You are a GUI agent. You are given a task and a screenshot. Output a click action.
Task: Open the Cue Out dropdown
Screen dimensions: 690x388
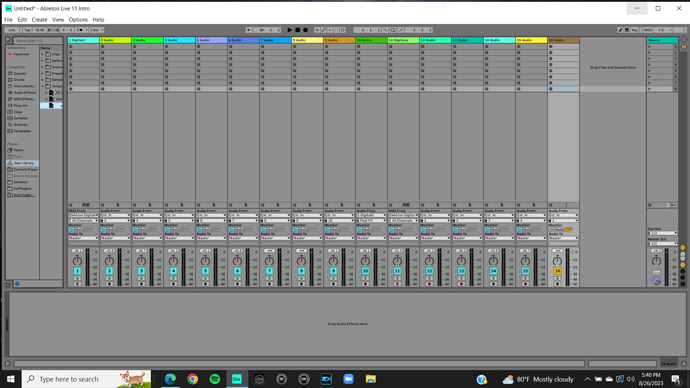point(662,233)
